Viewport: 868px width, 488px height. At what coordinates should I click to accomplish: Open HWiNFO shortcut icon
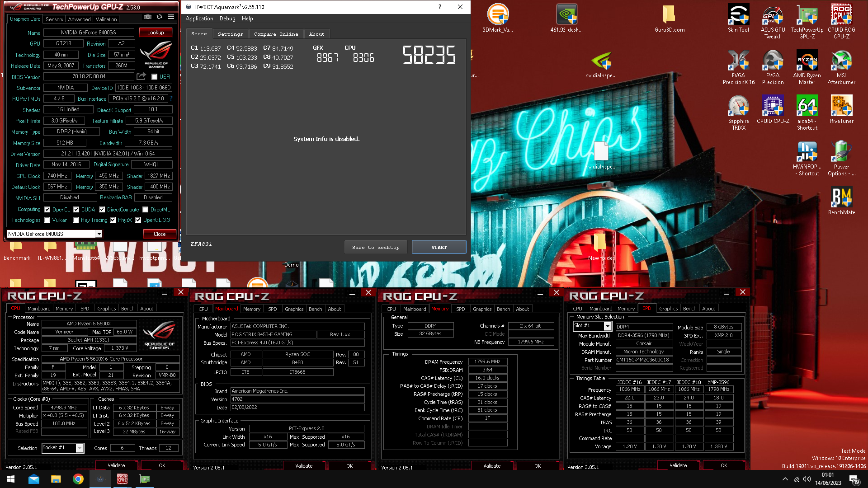807,158
